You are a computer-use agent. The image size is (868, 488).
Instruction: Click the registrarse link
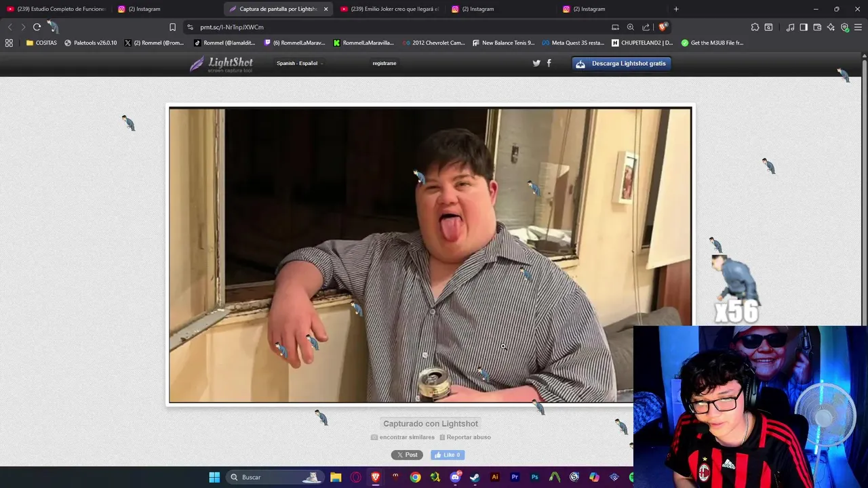click(384, 63)
